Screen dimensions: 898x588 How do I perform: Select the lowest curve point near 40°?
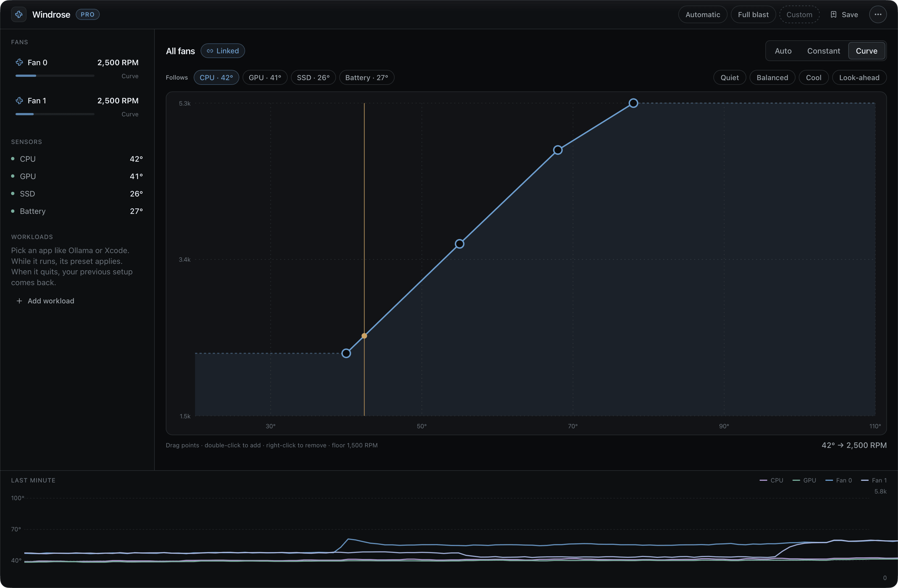pyautogui.click(x=346, y=353)
